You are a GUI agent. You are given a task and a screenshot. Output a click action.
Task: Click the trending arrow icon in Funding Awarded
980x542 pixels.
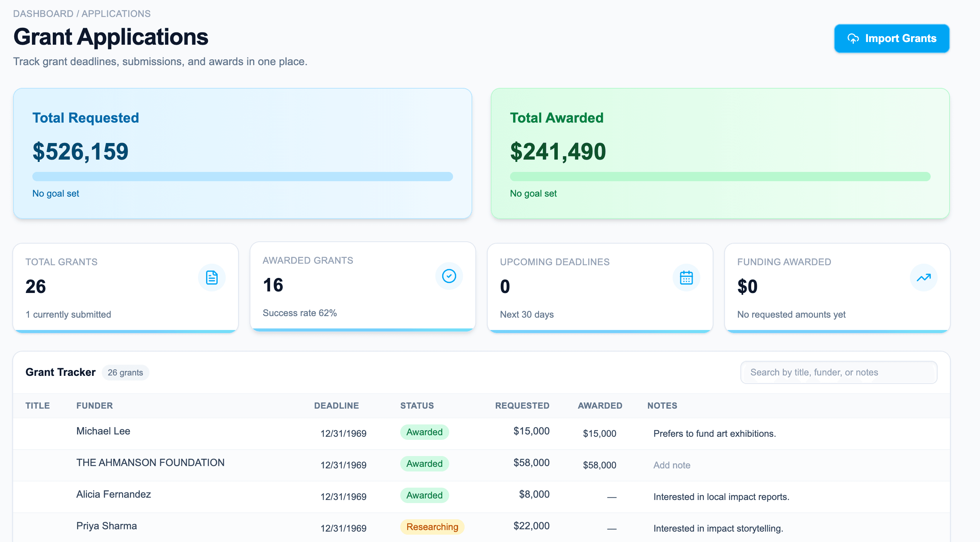(x=924, y=278)
